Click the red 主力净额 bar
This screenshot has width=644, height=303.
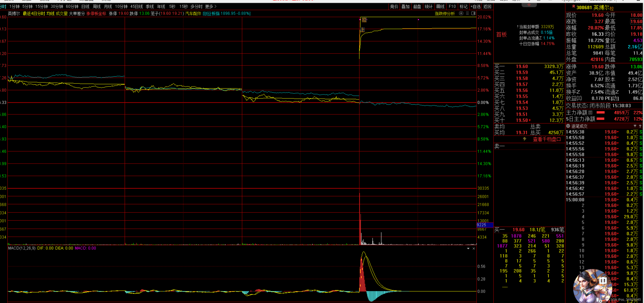pyautogui.click(x=601, y=113)
